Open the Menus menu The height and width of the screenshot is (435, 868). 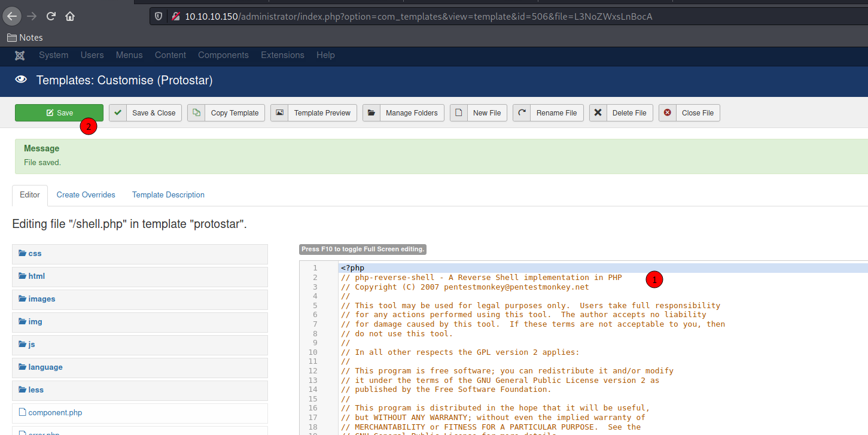[129, 55]
